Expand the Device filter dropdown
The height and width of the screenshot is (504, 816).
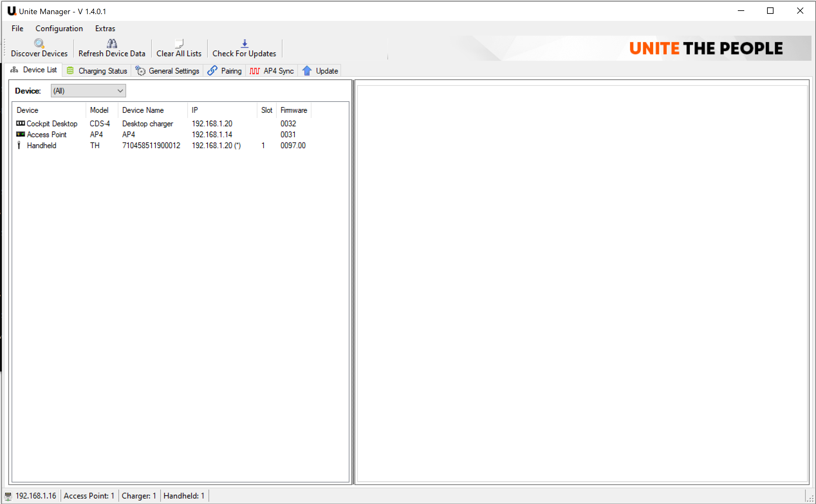pyautogui.click(x=120, y=91)
